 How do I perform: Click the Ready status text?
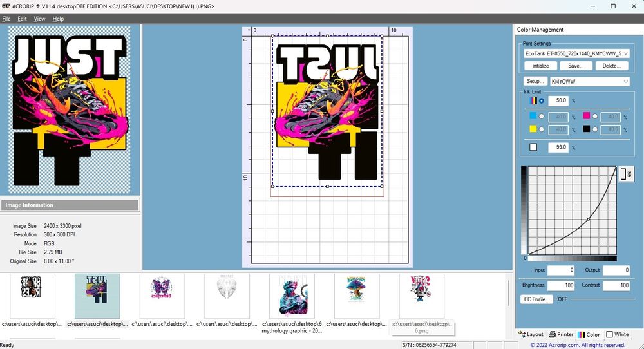click(x=7, y=345)
